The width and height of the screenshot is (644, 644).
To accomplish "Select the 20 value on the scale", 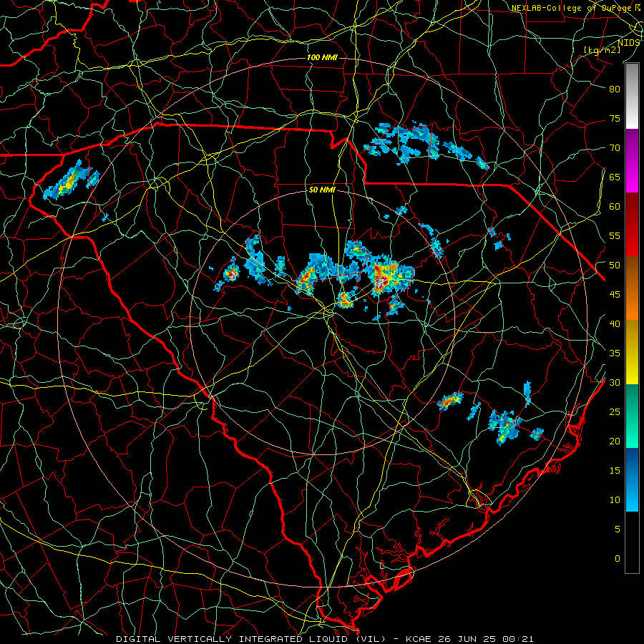I will pyautogui.click(x=615, y=441).
